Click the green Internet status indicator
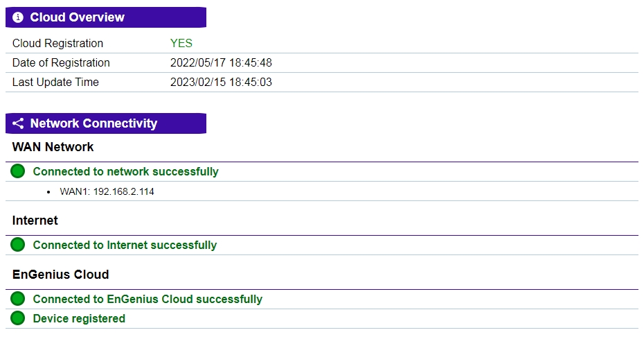 (x=18, y=245)
